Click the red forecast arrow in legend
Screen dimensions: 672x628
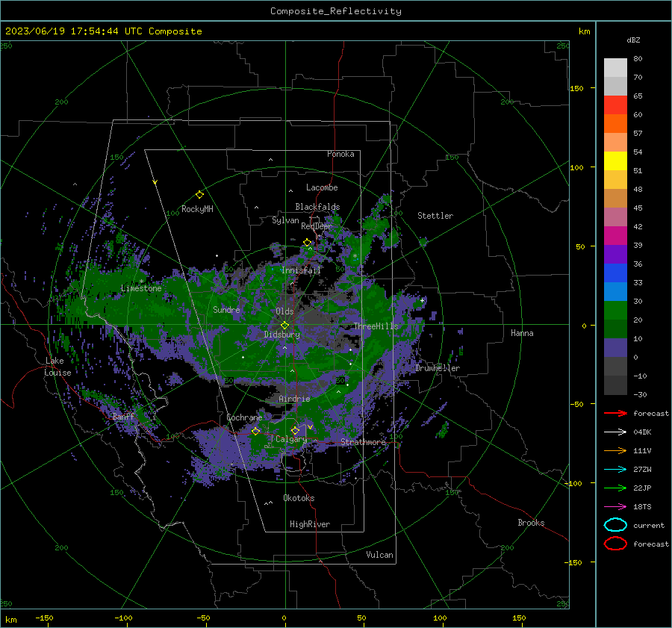(x=615, y=413)
